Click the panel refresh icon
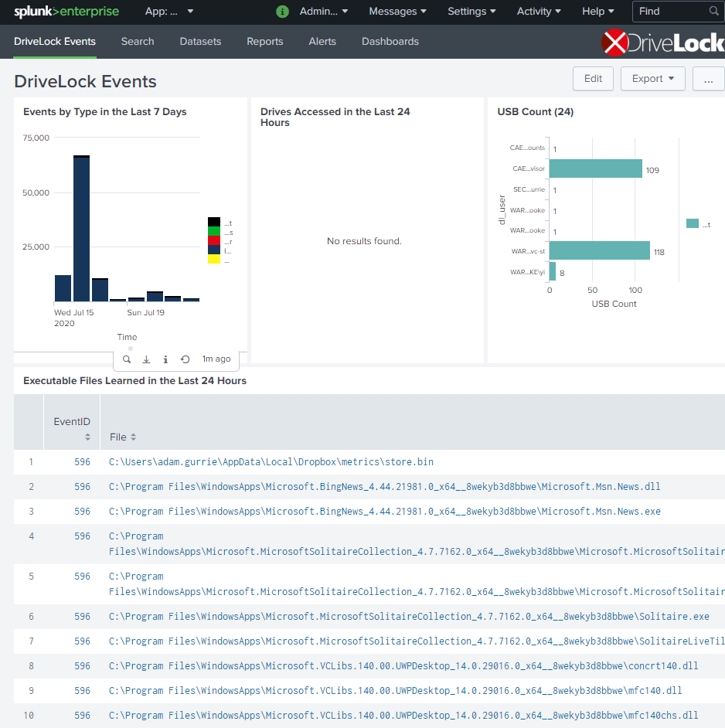Screen dimensions: 725x728 point(185,359)
